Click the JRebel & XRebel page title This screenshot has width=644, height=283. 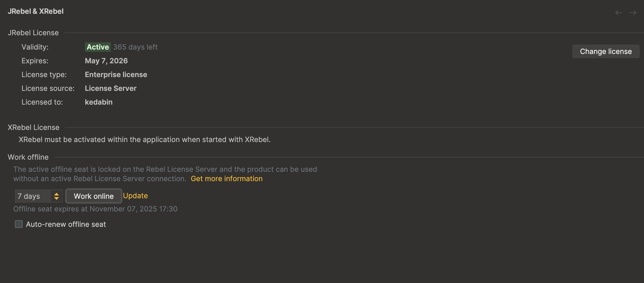(x=36, y=11)
